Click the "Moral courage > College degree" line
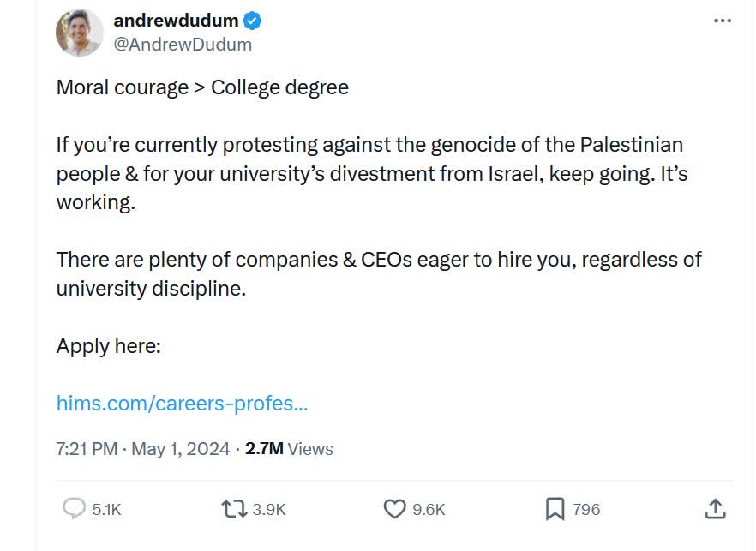This screenshot has height=551, width=756. coord(202,87)
